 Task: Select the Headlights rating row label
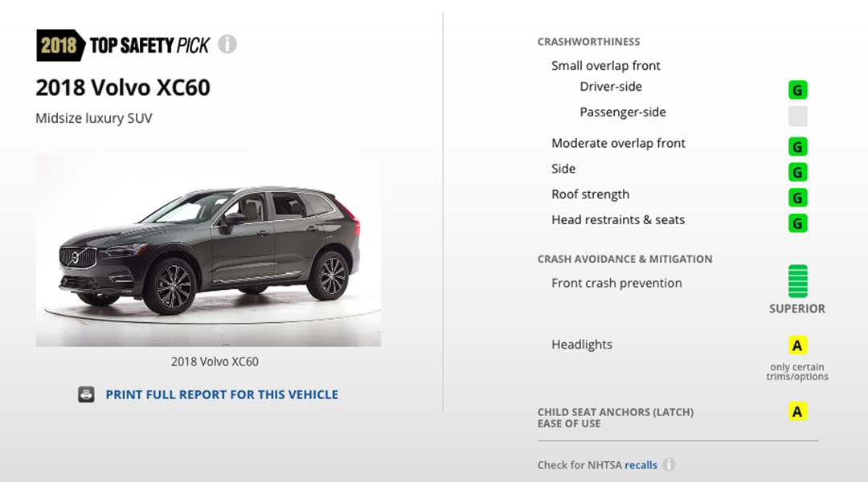582,344
